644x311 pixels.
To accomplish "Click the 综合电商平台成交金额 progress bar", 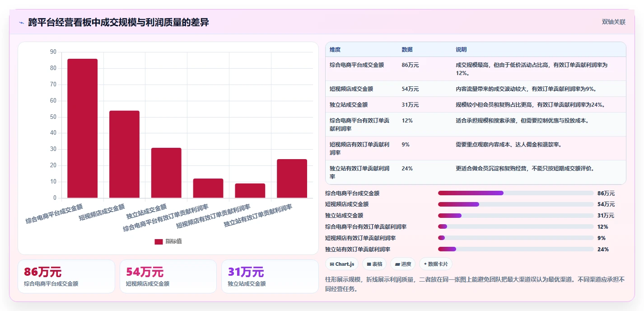I will point(516,193).
